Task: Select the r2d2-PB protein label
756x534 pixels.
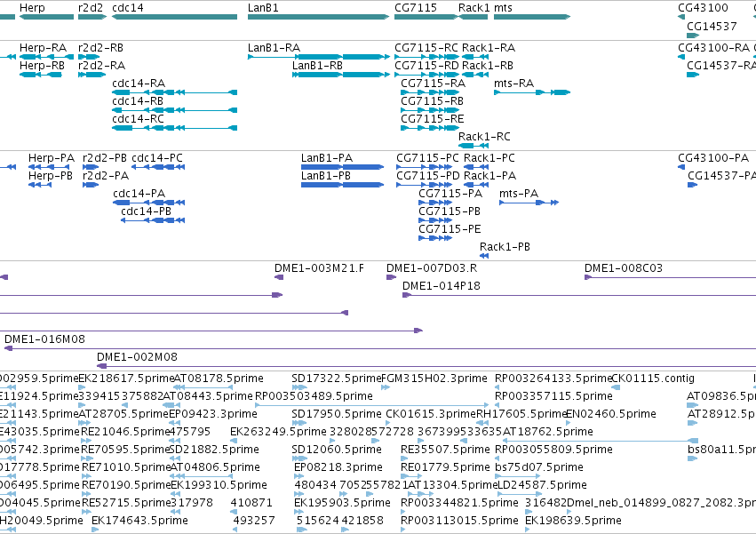Action: (105, 158)
